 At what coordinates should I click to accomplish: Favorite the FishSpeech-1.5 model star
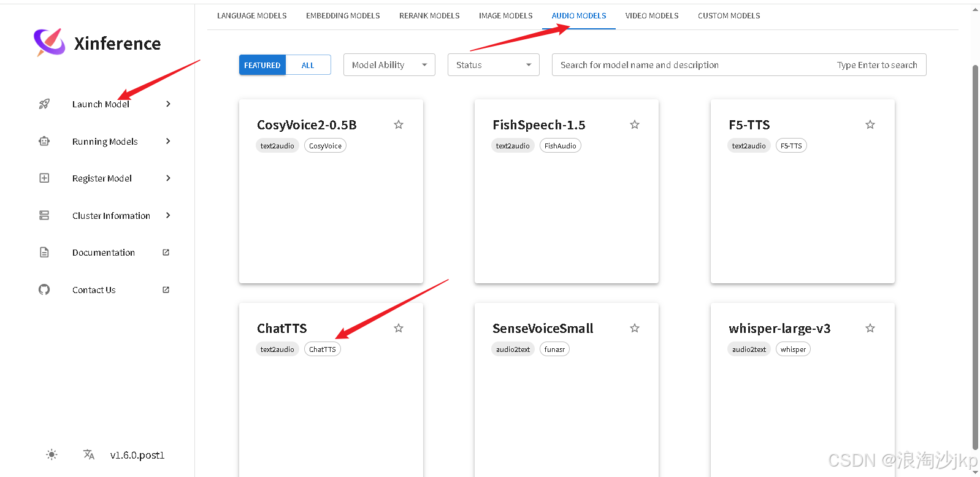coord(635,124)
